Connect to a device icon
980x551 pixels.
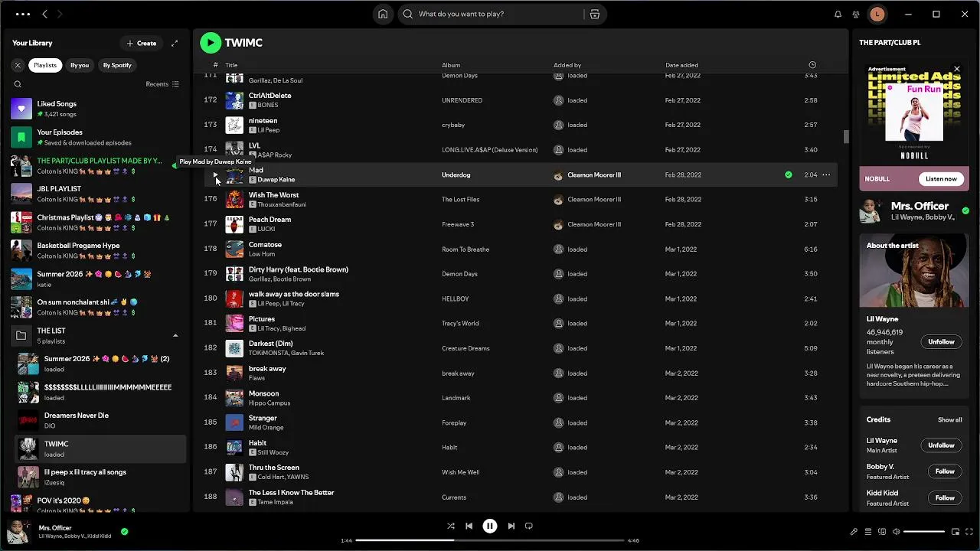(x=882, y=532)
